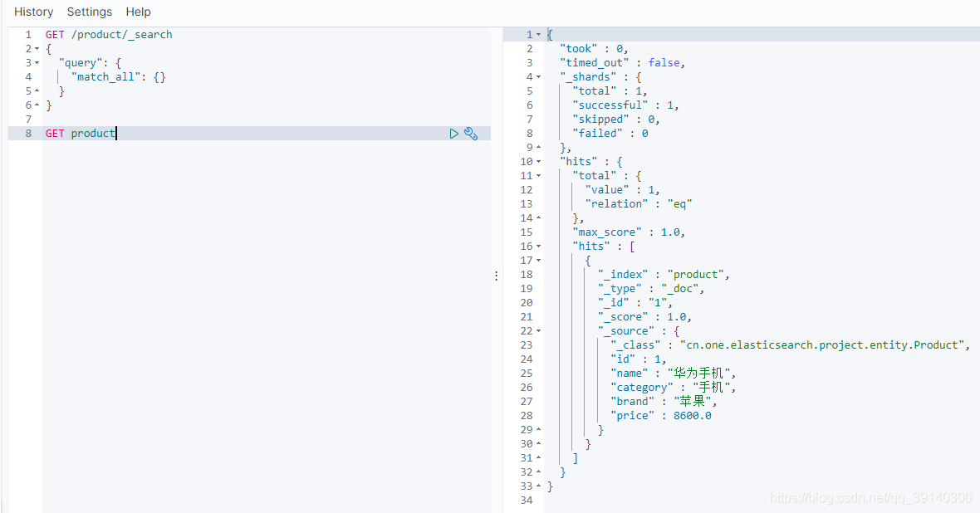Collapse the _shards block at response line 4
This screenshot has height=513, width=980.
(x=539, y=77)
